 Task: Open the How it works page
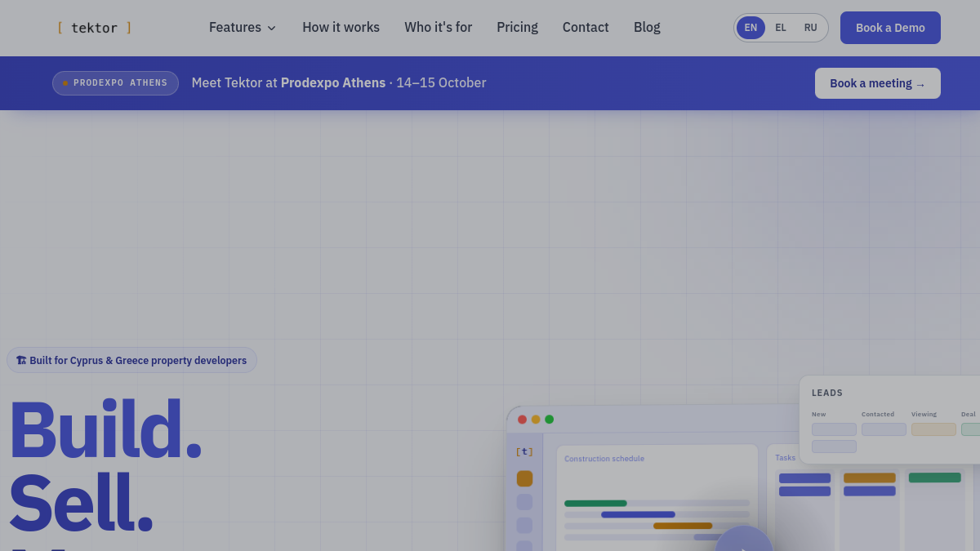pyautogui.click(x=341, y=27)
